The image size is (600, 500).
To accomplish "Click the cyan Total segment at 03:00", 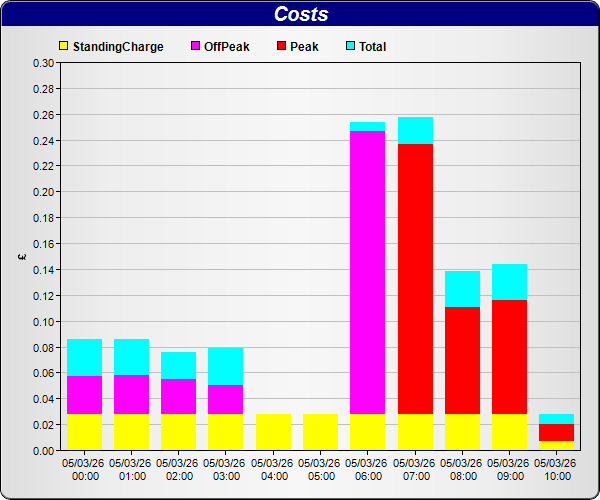I will (225, 366).
